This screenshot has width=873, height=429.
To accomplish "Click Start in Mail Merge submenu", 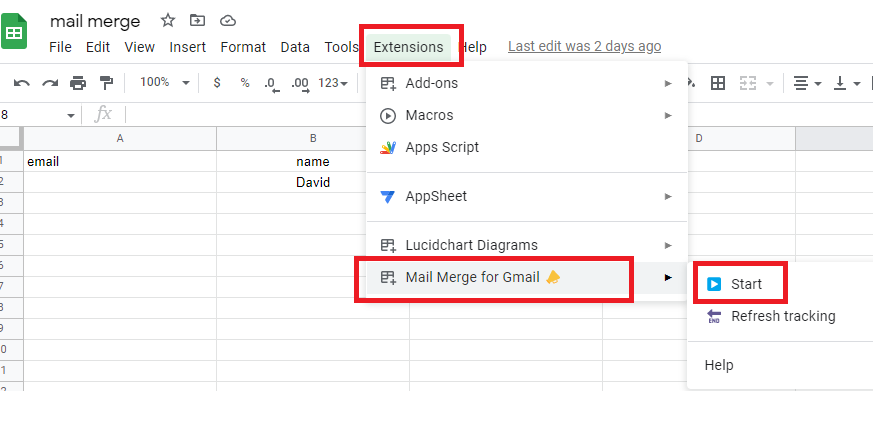I will tap(746, 284).
